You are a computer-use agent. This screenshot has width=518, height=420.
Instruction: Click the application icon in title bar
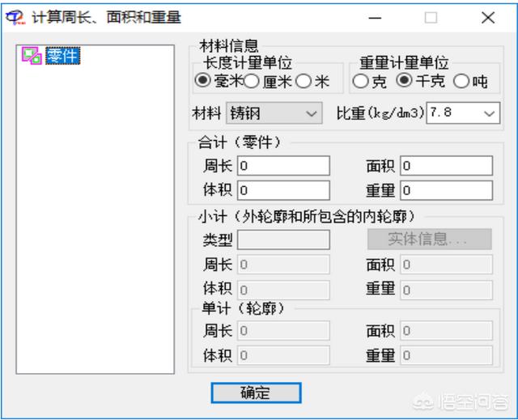15,17
